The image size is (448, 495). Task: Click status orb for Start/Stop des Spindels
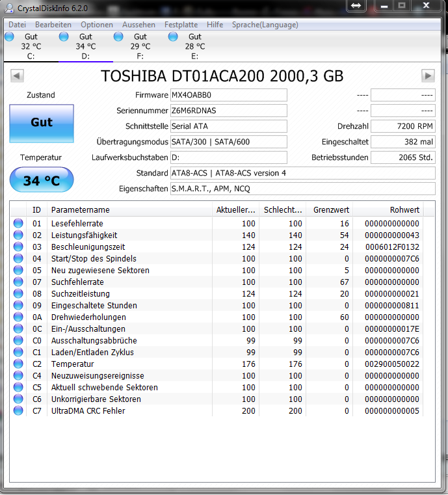pos(18,258)
